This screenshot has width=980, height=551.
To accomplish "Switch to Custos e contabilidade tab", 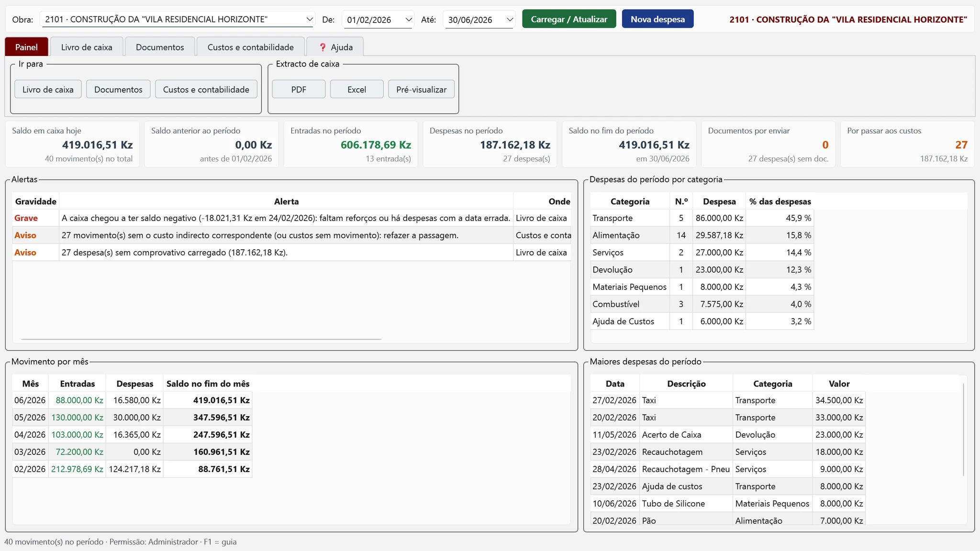I will (251, 47).
